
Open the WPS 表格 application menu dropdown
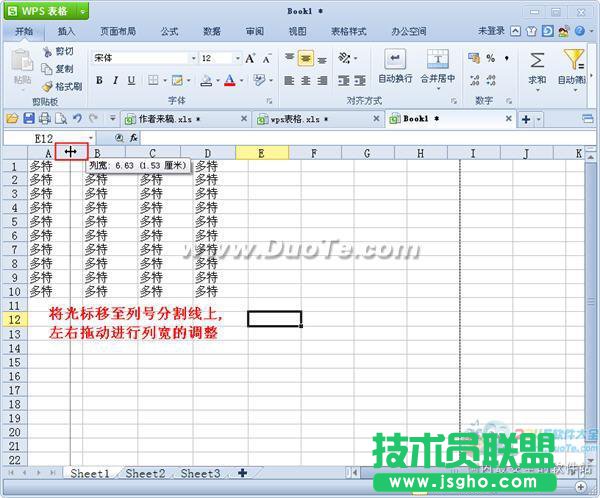click(83, 11)
